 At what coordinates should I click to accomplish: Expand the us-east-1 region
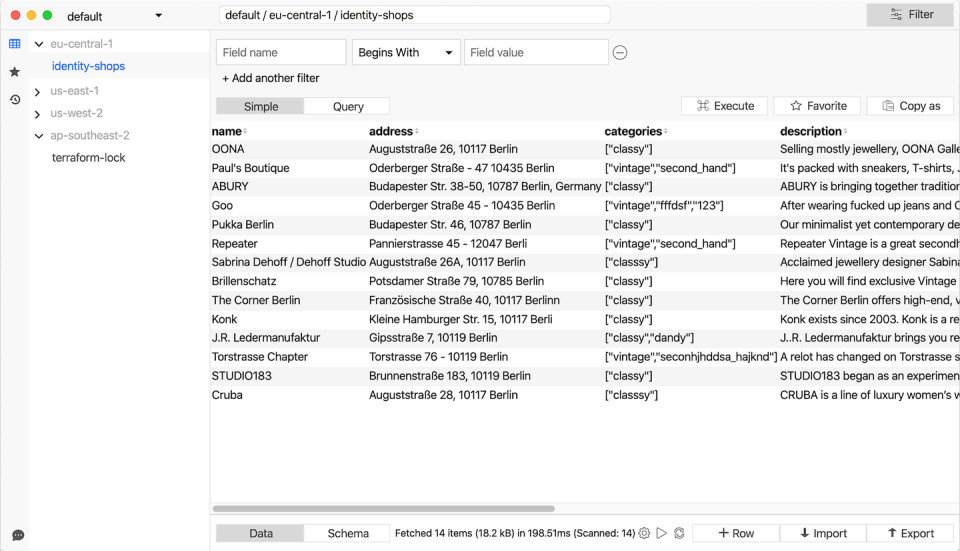pos(37,91)
